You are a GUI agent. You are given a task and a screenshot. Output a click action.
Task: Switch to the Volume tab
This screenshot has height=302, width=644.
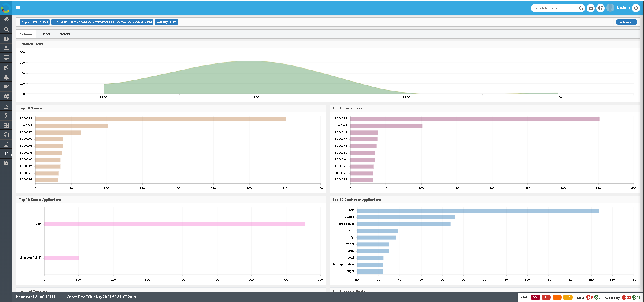click(26, 34)
